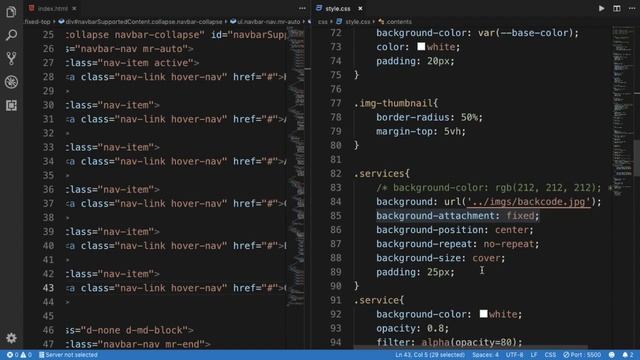Open the Explorer view in activity bar
Viewport: 640px width, 360px height.
pos(11,12)
